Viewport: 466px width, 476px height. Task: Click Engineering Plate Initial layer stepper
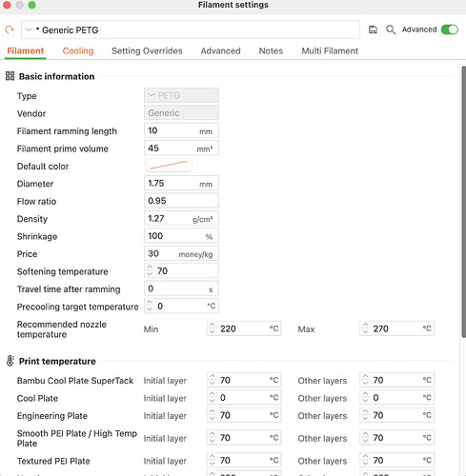213,415
